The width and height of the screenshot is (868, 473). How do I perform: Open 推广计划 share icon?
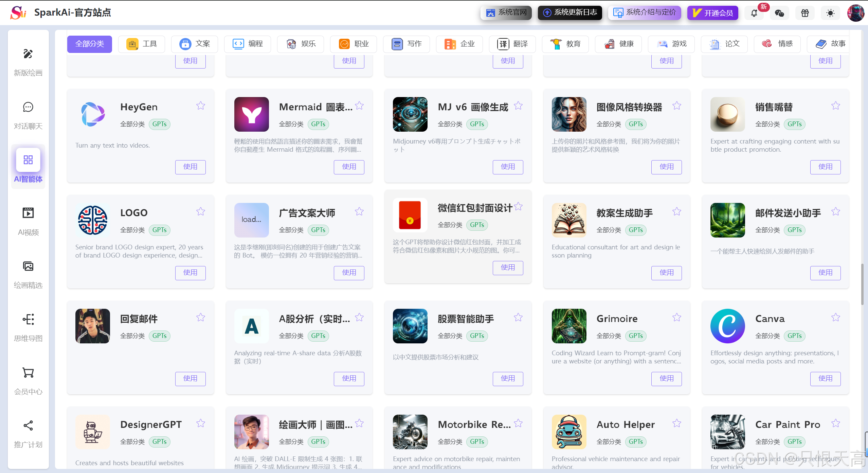point(28,425)
